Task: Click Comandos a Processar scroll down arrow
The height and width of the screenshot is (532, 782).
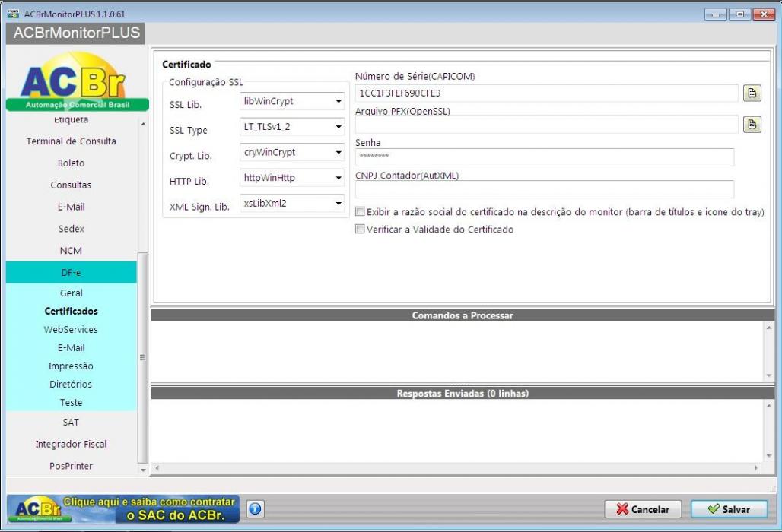Action: coord(768,375)
